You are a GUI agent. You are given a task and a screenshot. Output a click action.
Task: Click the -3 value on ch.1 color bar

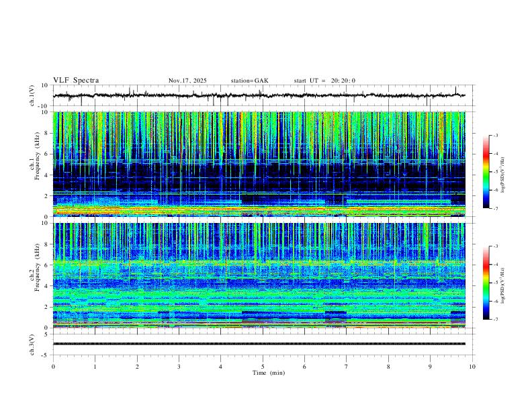click(496, 135)
